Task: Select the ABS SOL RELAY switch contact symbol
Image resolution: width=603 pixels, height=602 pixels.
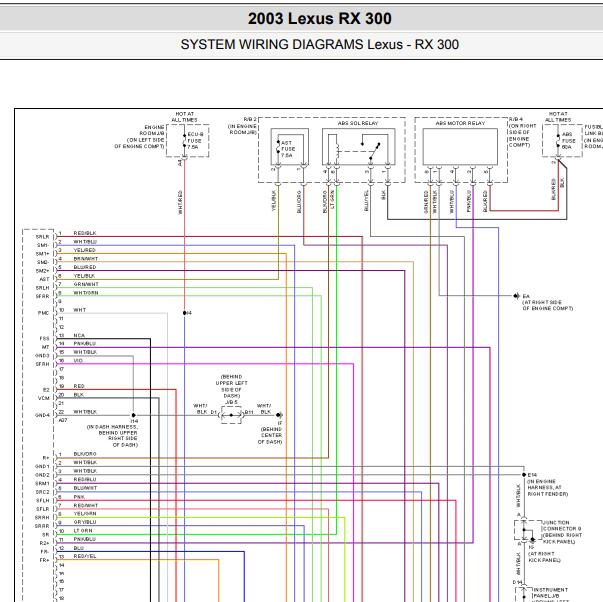Action: tap(371, 150)
